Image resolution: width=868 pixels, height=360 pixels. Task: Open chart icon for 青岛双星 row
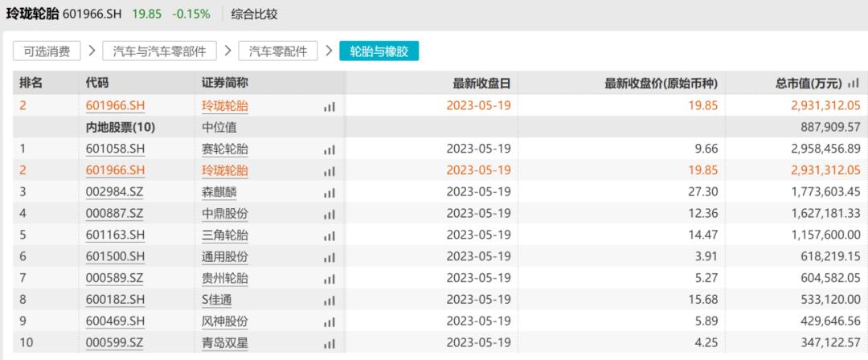pyautogui.click(x=330, y=344)
